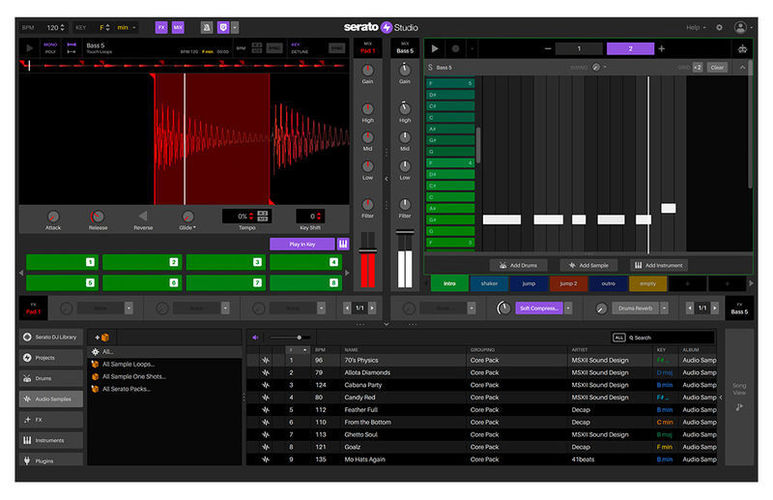This screenshot has width=773, height=500.
Task: Click the robot auto-generate icon
Action: pyautogui.click(x=742, y=49)
